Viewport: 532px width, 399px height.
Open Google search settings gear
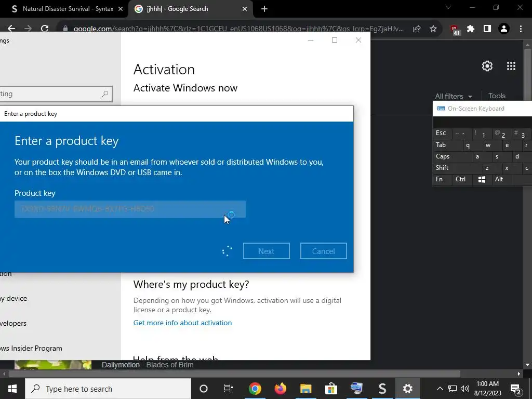[487, 66]
